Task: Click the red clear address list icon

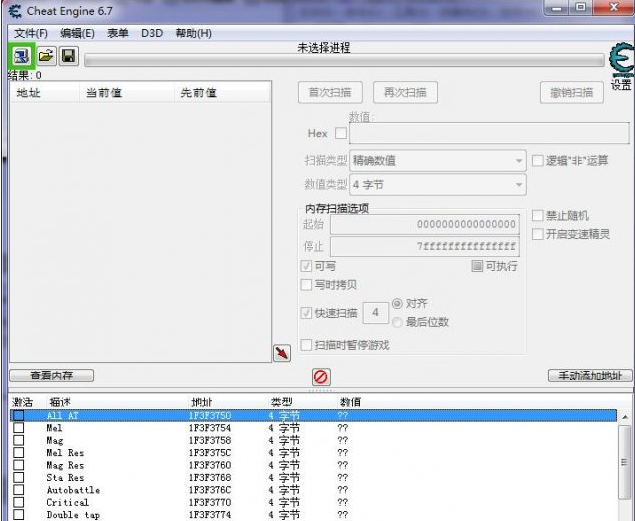Action: tap(321, 377)
